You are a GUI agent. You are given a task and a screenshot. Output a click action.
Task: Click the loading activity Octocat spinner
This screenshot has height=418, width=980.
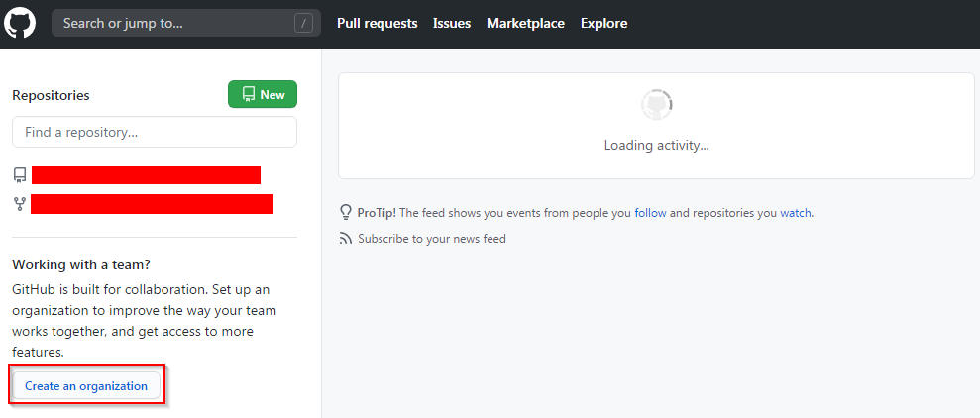point(656,105)
